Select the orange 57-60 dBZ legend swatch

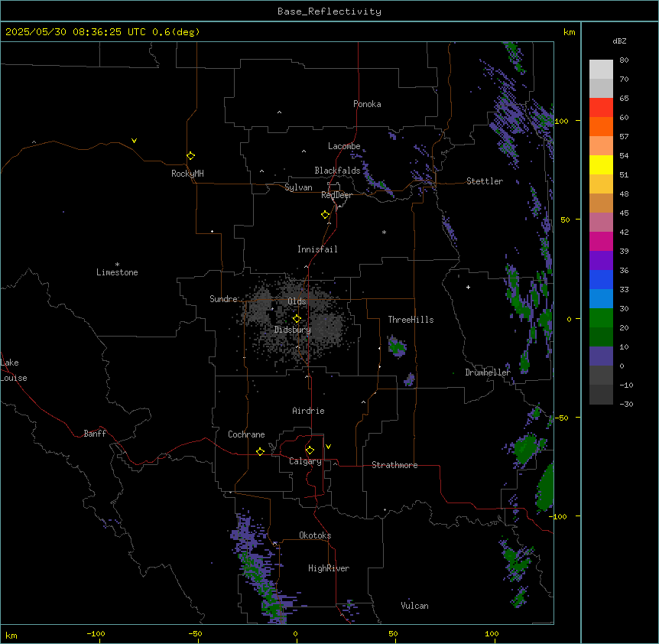point(601,126)
